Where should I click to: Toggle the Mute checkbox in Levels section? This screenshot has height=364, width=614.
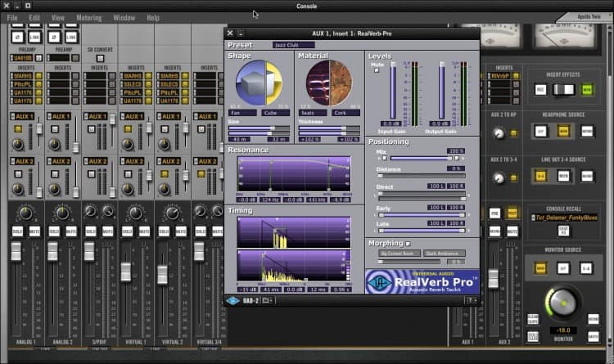[x=377, y=71]
